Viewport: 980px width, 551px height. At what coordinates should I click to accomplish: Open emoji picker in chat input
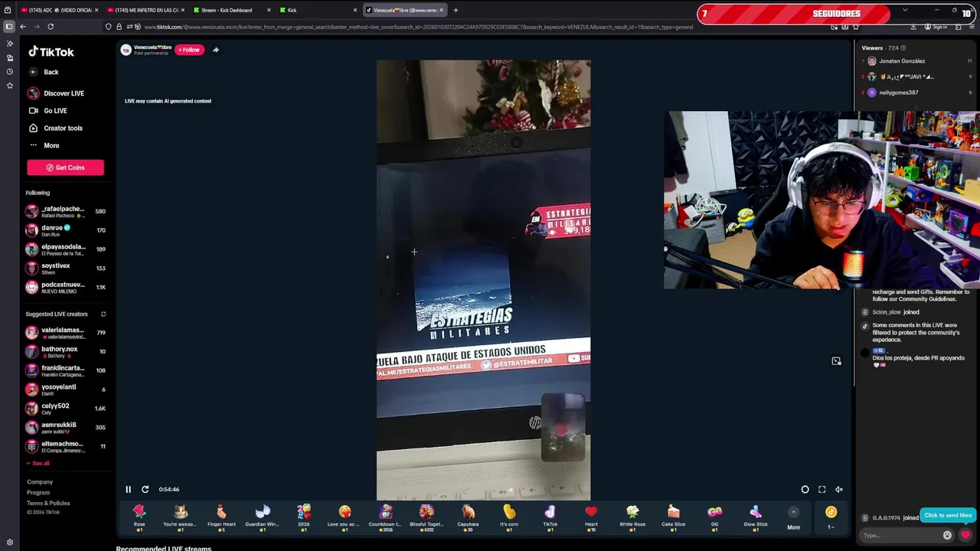coord(947,536)
